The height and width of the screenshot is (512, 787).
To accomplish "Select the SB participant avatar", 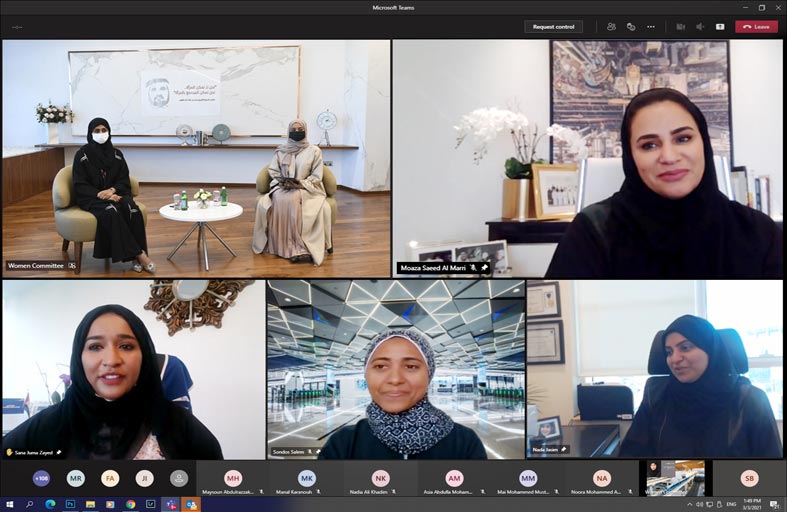I will [749, 478].
